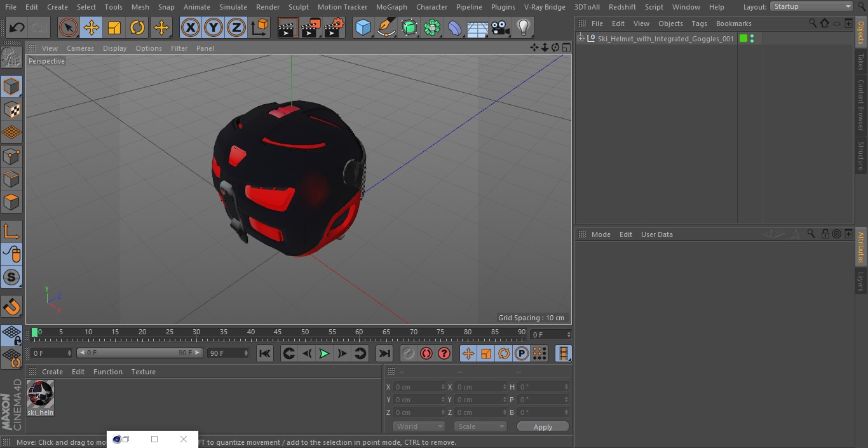Screen dimensions: 868x448
Task: Open the Layers side tab
Action: (861, 282)
